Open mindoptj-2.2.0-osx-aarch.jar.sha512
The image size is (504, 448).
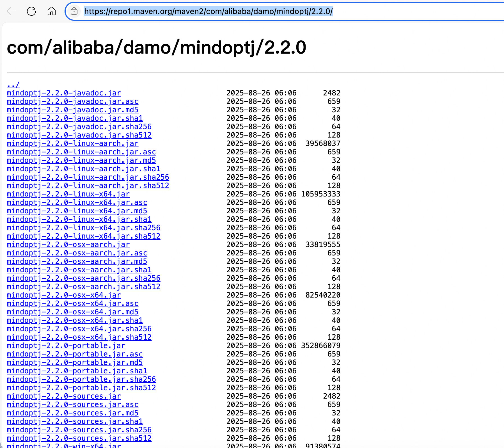(x=84, y=287)
